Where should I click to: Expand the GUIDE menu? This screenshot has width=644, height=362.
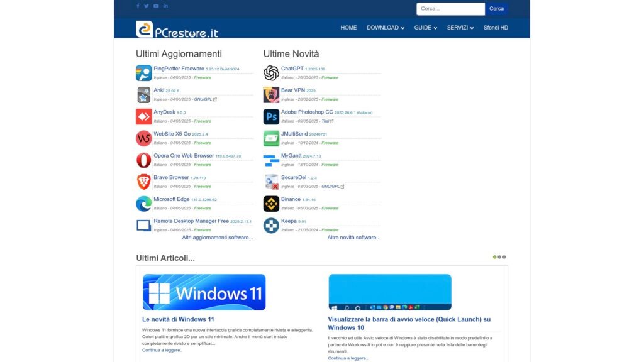coord(426,28)
